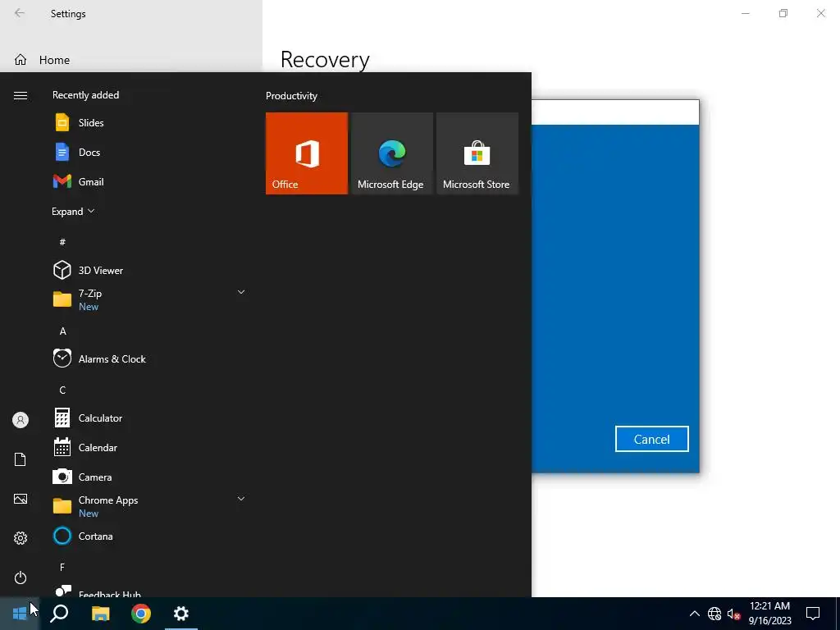Open 3D Viewer app
Image resolution: width=840 pixels, height=630 pixels.
(149, 270)
